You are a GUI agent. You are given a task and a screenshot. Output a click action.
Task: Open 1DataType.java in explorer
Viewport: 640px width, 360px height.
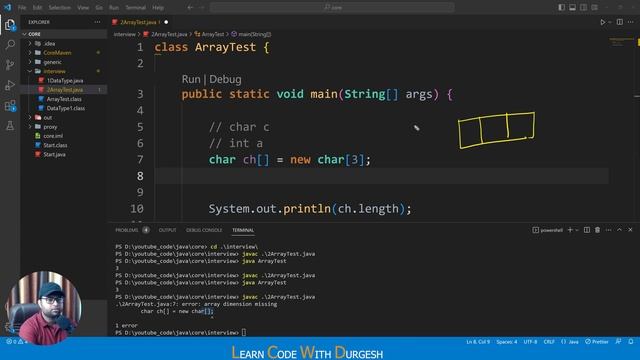65,80
